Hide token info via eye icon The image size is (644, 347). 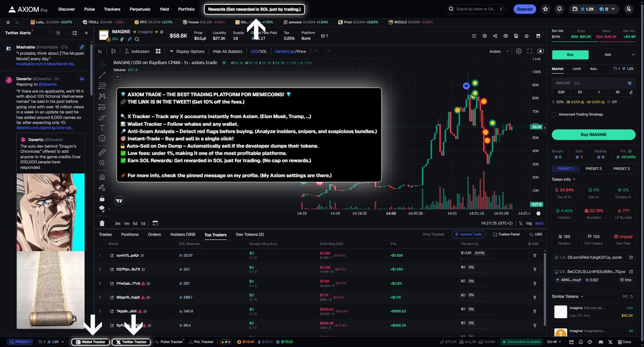click(x=506, y=36)
